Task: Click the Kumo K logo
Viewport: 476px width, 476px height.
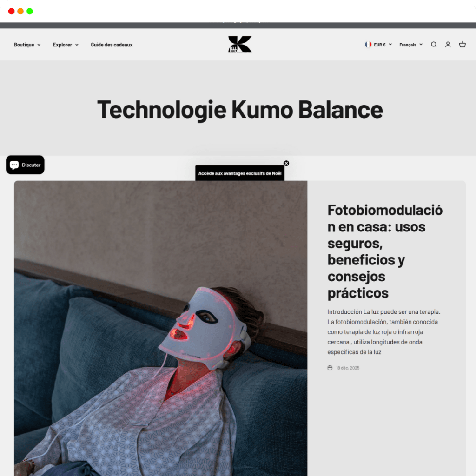Action: (240, 44)
